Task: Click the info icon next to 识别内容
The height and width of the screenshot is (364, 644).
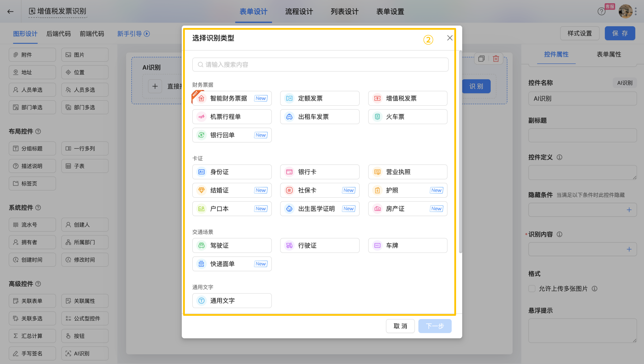Action: pyautogui.click(x=560, y=234)
